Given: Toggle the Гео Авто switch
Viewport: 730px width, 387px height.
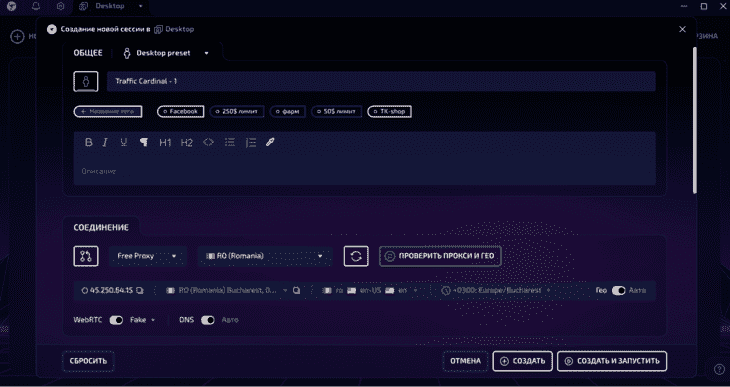Looking at the screenshot, I should coord(618,291).
